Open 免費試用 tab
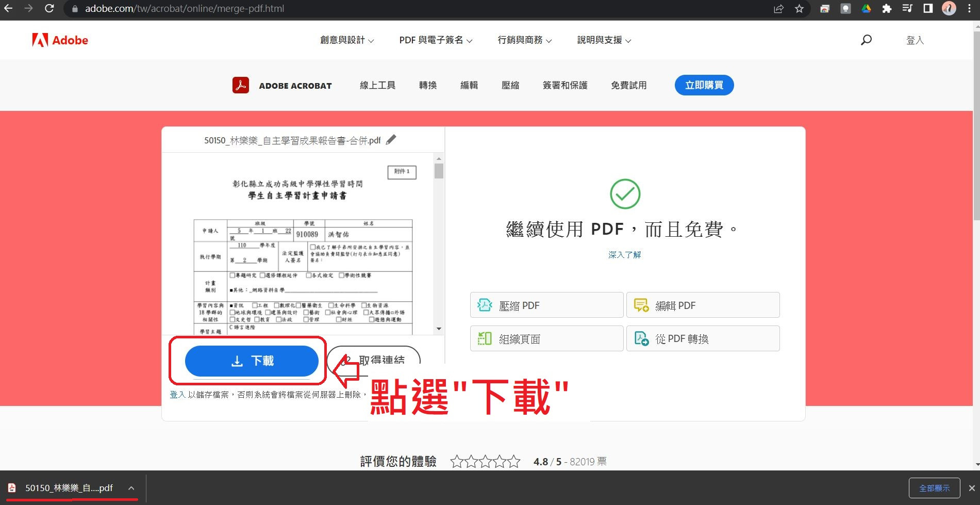Viewport: 980px width, 505px height. (628, 85)
